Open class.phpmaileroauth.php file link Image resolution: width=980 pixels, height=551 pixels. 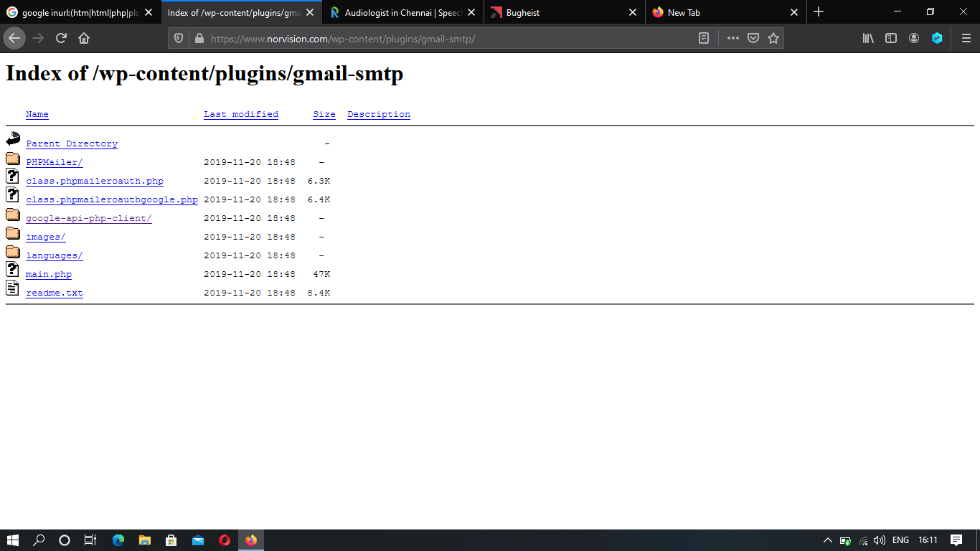point(95,181)
